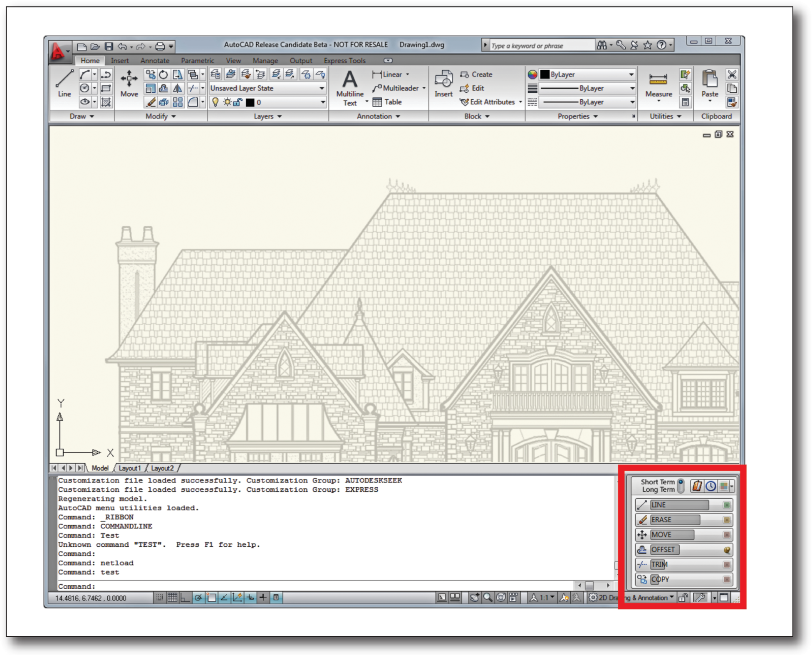The height and width of the screenshot is (655, 812).
Task: Open the ByLayer color dropdown
Action: 587,74
